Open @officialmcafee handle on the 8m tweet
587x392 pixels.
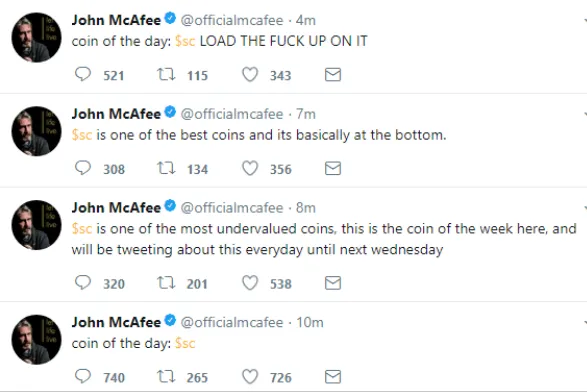tap(232, 207)
